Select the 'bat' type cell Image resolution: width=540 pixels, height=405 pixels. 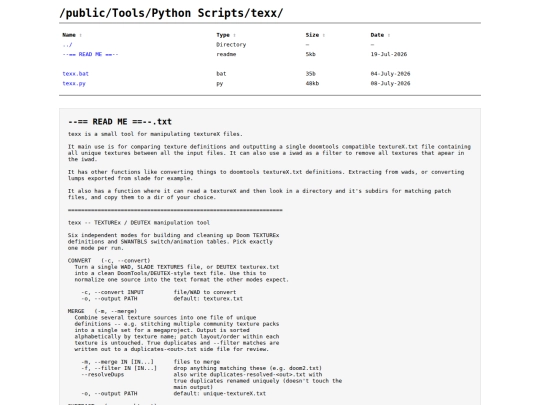coord(221,74)
